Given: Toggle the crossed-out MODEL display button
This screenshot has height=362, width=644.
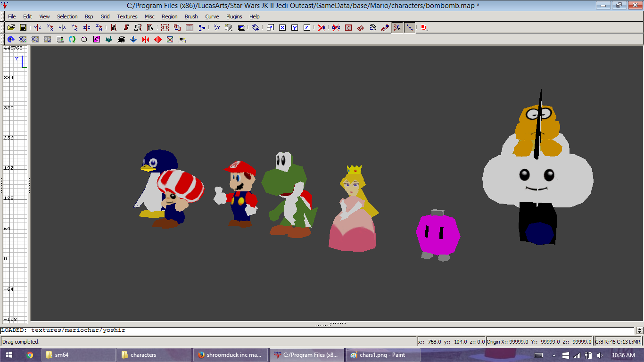Looking at the screenshot, I should click(322, 28).
